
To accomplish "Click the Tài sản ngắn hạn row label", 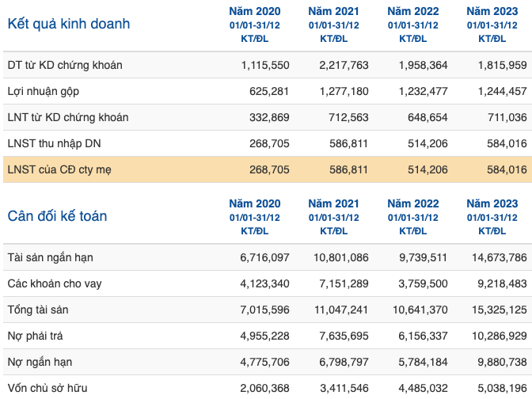I will coord(50,257).
